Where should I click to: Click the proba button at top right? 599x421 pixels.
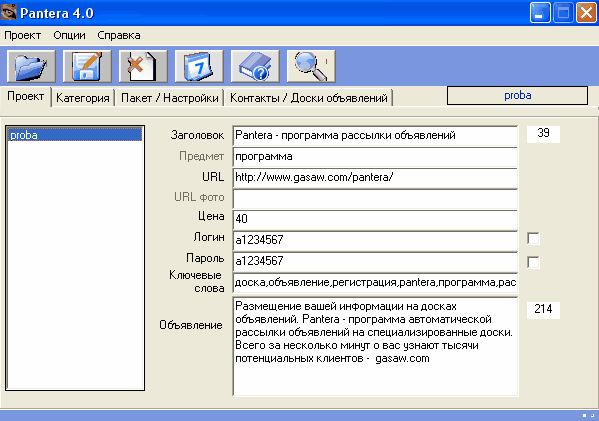(x=517, y=95)
